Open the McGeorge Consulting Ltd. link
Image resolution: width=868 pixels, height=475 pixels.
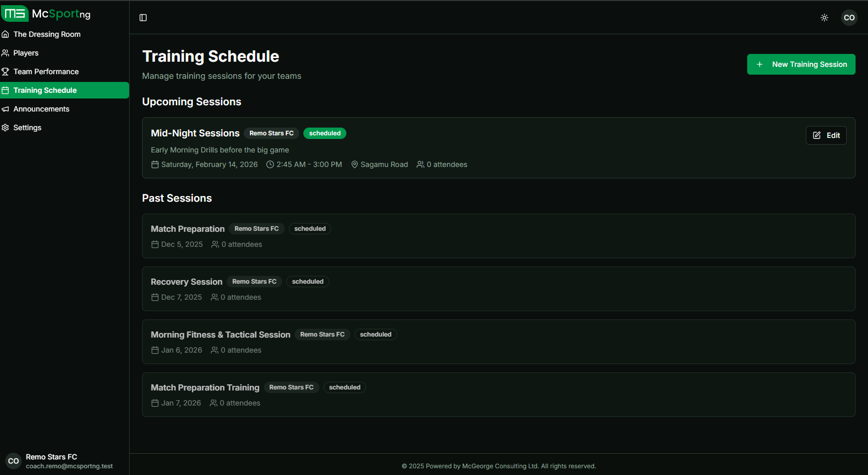tap(500, 466)
